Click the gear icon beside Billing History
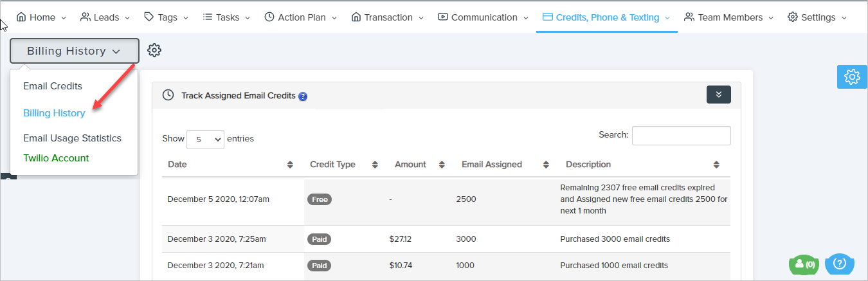The image size is (868, 281). [154, 50]
